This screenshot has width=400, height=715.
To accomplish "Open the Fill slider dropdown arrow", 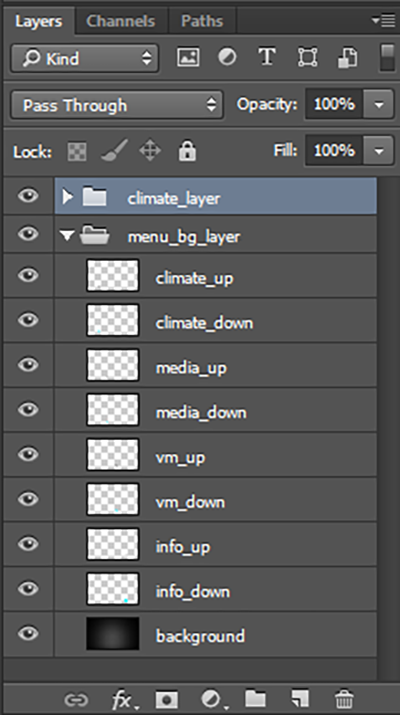I will pyautogui.click(x=379, y=150).
